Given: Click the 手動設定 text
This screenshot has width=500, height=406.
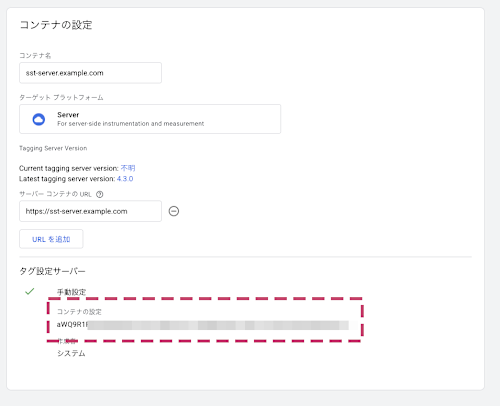Looking at the screenshot, I should [71, 292].
